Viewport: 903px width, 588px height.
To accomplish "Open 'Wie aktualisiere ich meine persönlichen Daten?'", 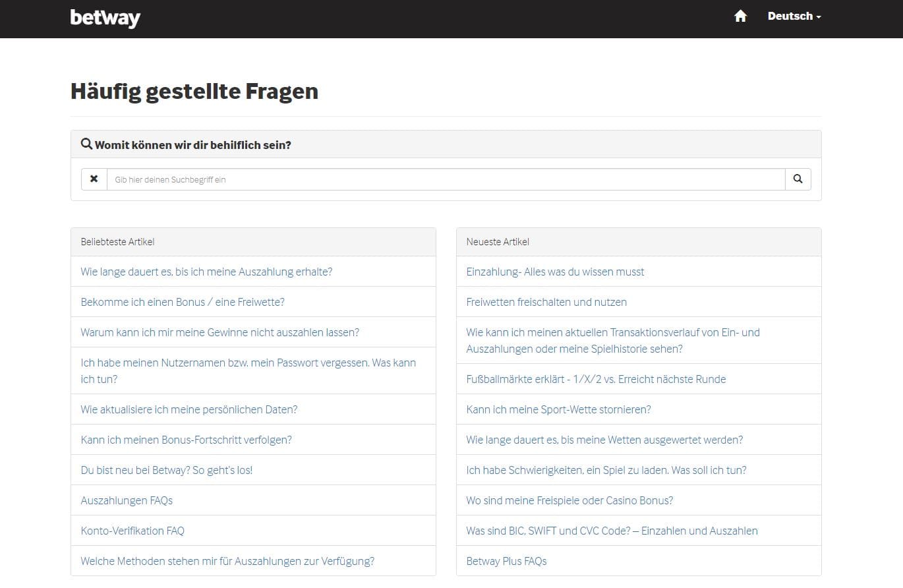I will [x=189, y=409].
